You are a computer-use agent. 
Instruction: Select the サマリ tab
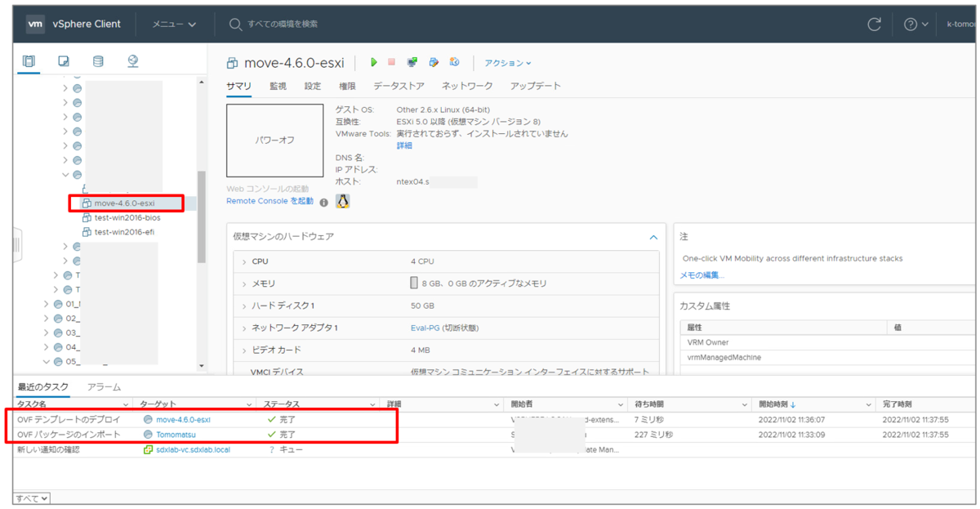tap(239, 86)
